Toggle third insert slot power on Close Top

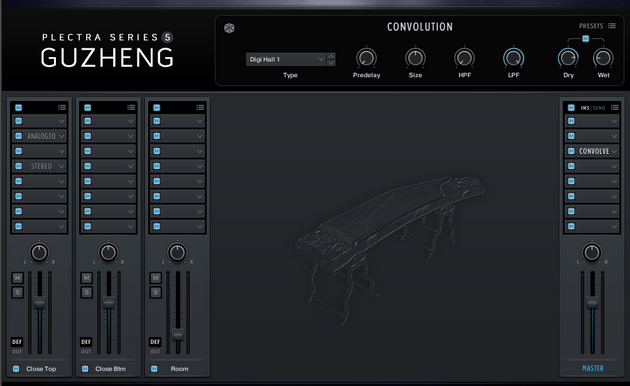[18, 151]
